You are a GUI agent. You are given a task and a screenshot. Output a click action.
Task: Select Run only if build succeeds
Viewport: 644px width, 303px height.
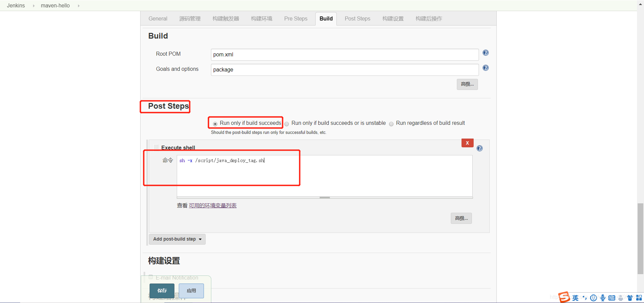215,124
